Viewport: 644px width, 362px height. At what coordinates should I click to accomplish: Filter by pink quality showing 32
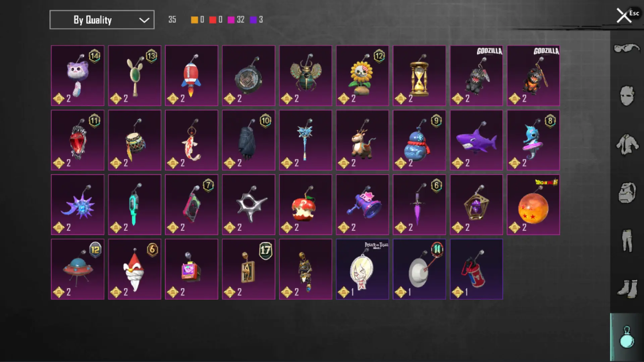(x=236, y=20)
